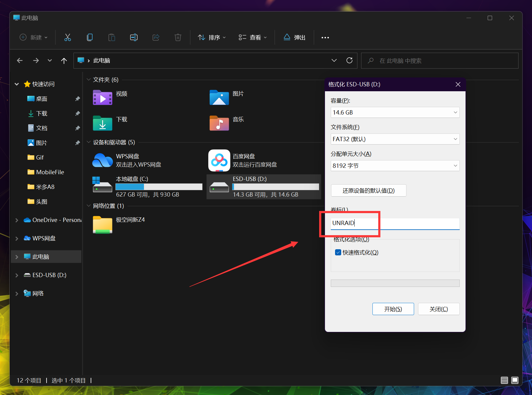Click the Rename icon in toolbar
Image resolution: width=532 pixels, height=395 pixels.
[x=134, y=37]
